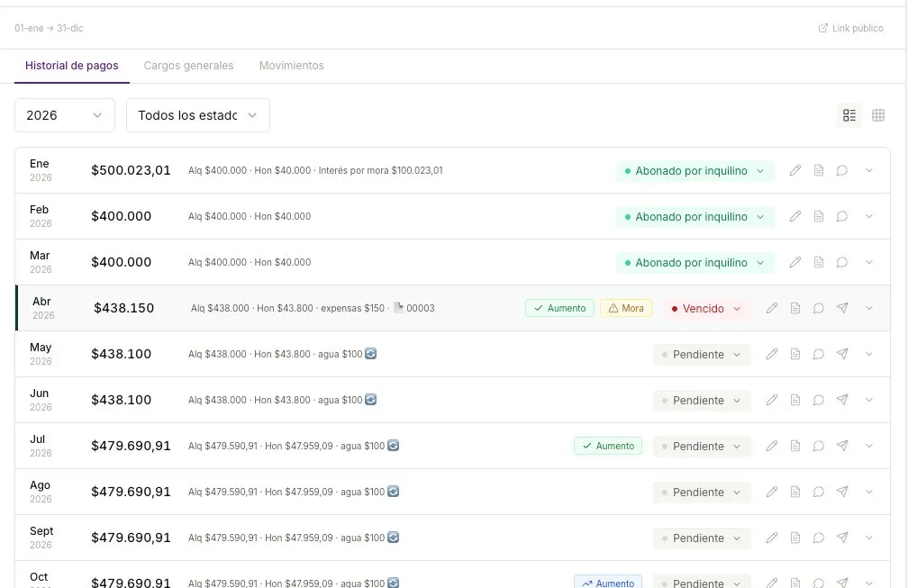Open comments for Ene 2026 payment
Viewport: 908px width, 588px height.
[x=842, y=170]
